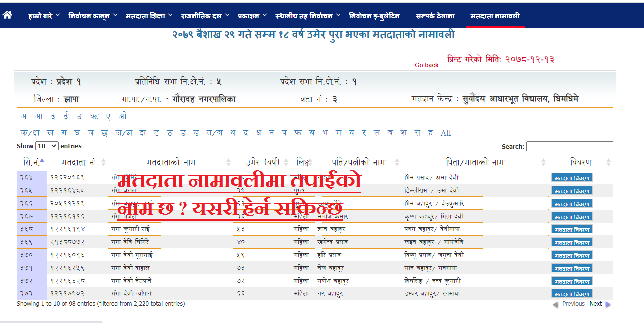
Task: Click the grey Previous page arrow
Action: (x=555, y=304)
